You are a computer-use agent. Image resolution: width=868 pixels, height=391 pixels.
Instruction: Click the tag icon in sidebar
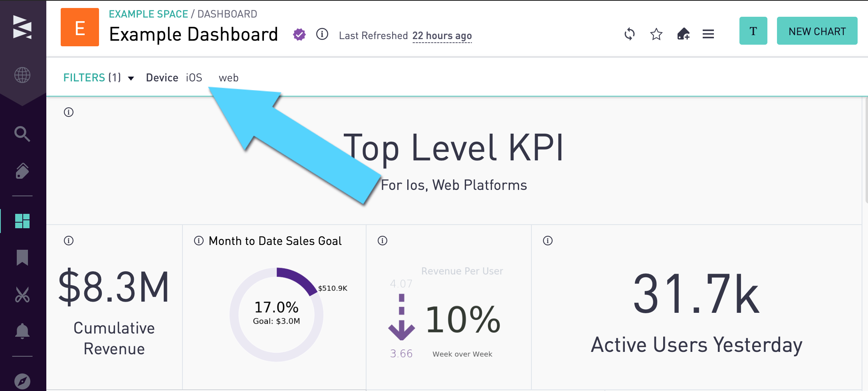click(x=22, y=171)
